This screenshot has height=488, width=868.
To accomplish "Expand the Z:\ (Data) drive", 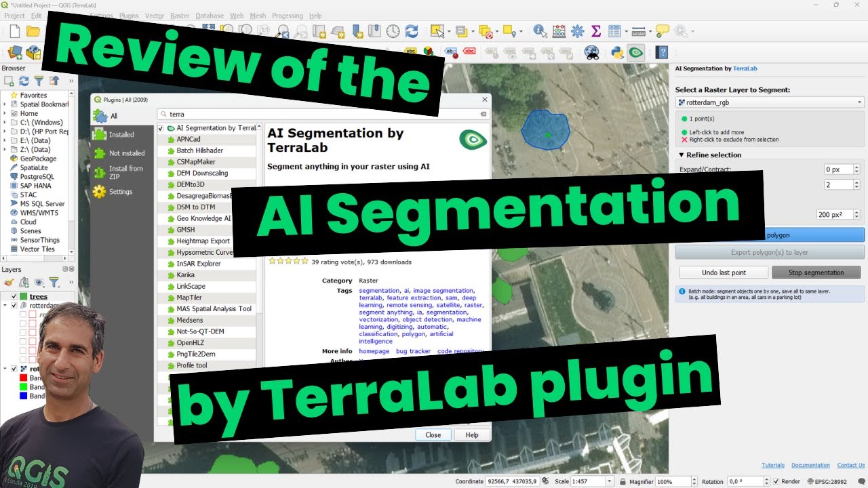I will click(5, 149).
